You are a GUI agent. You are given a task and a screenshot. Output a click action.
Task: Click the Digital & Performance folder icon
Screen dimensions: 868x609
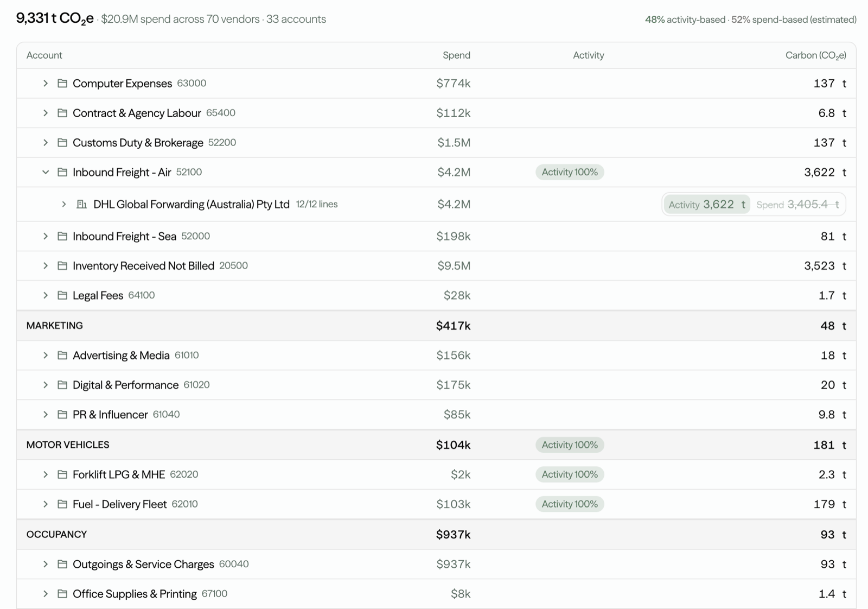[62, 385]
